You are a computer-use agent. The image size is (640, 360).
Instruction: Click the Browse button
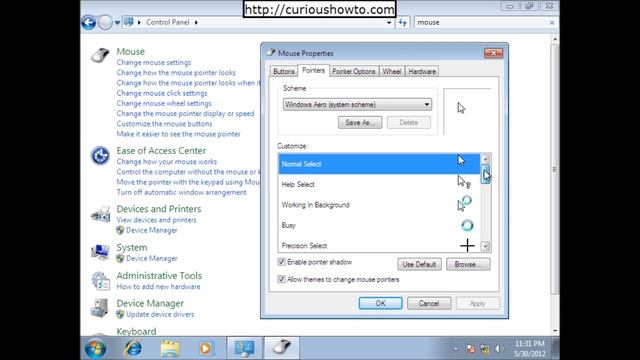pyautogui.click(x=468, y=264)
